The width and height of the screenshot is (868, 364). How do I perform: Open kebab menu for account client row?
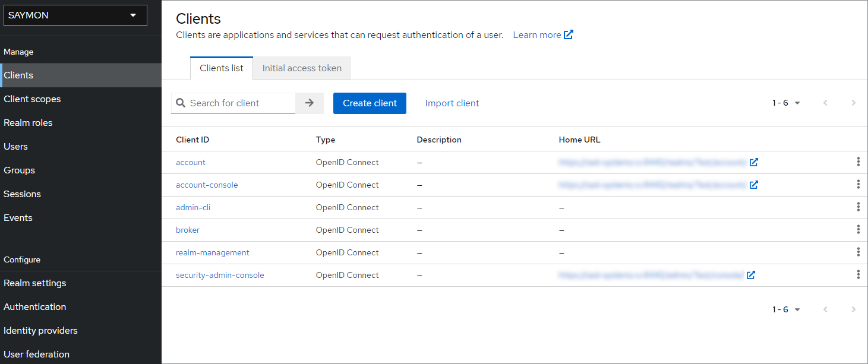click(x=858, y=162)
